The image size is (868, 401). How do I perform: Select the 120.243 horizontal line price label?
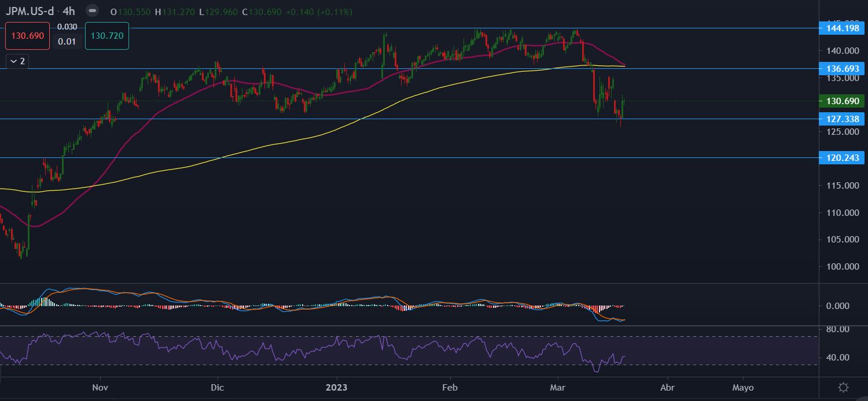(843, 157)
